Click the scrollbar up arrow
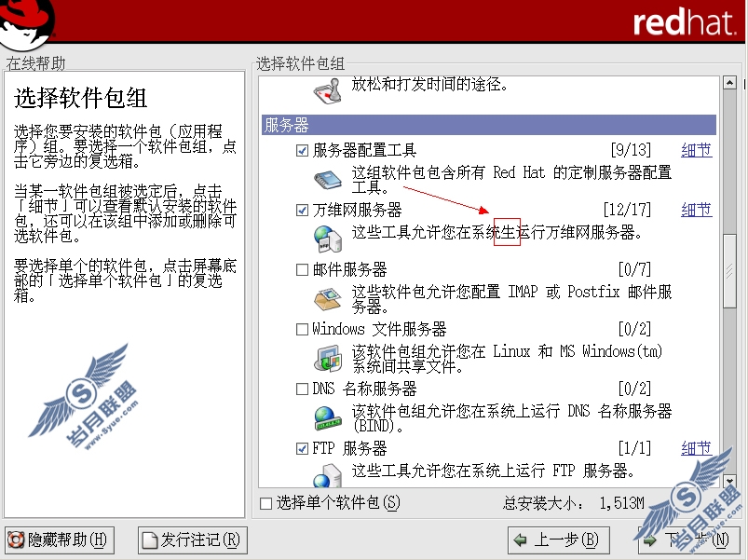This screenshot has height=560, width=748. 729,83
